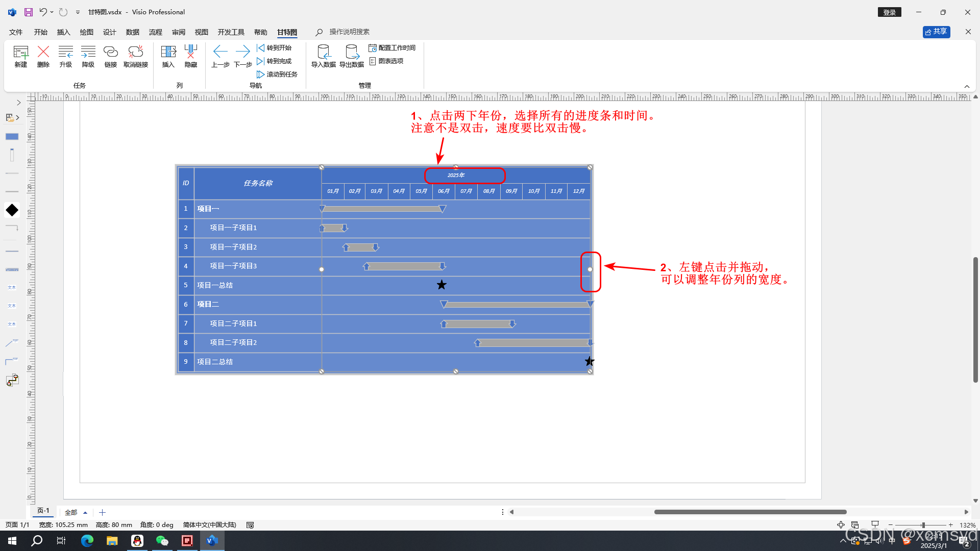This screenshot has height=551, width=980.
Task: Click the 操作说明搜索 search box
Action: click(x=349, y=32)
